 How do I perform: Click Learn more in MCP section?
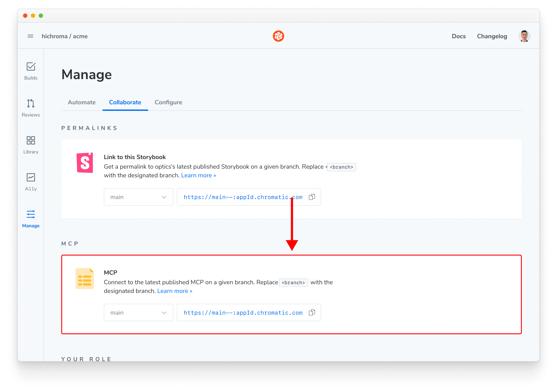[175, 291]
